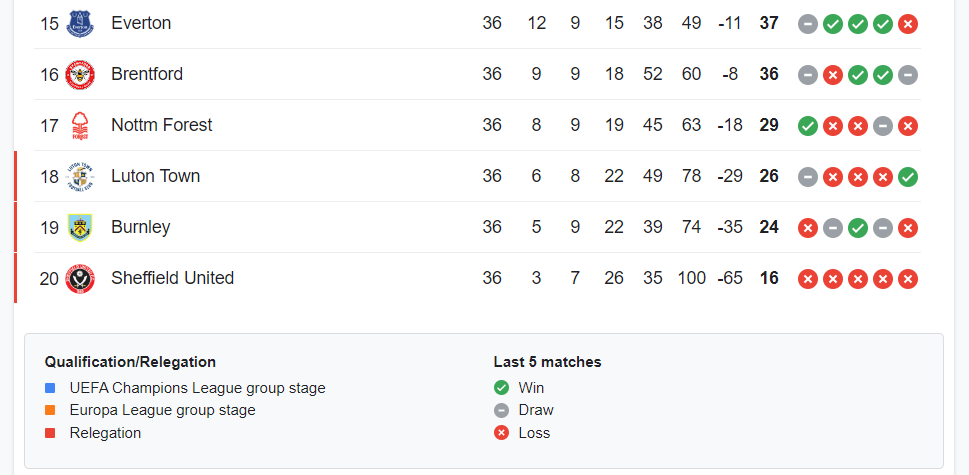Click the Burnley club crest
Screen dimensions: 969x475
(x=80, y=227)
